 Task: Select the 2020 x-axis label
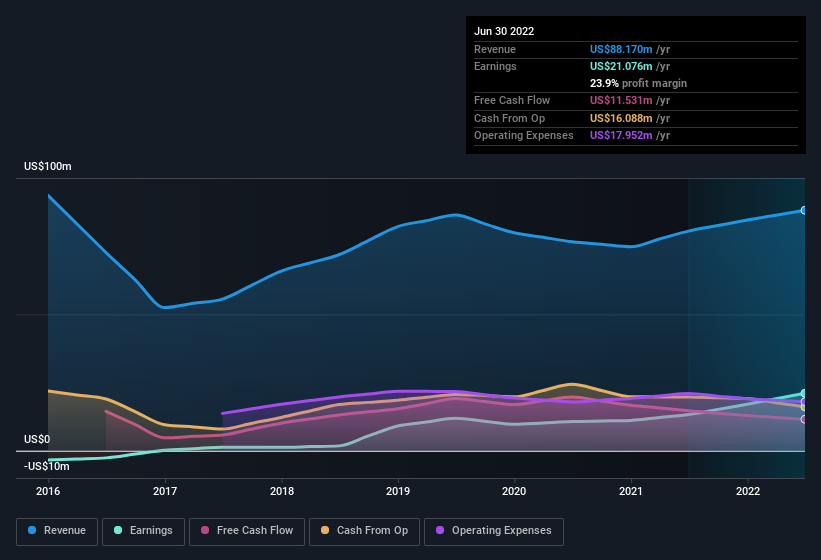514,491
